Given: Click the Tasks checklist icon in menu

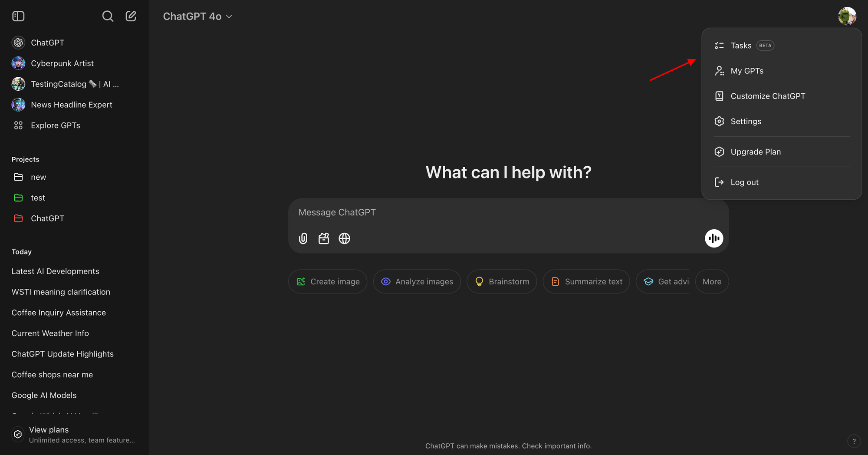Looking at the screenshot, I should tap(719, 46).
